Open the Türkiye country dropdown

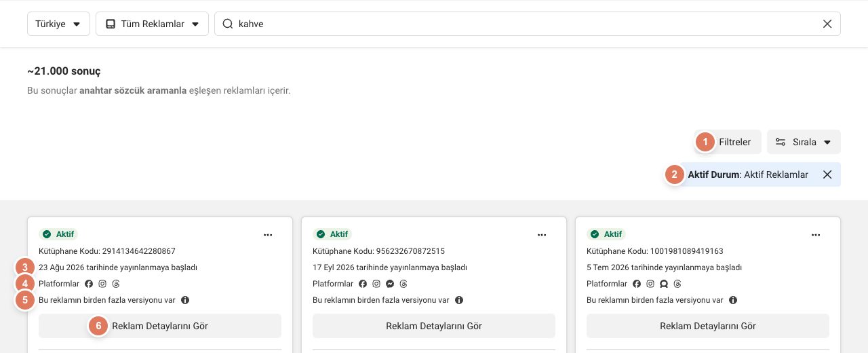(58, 24)
